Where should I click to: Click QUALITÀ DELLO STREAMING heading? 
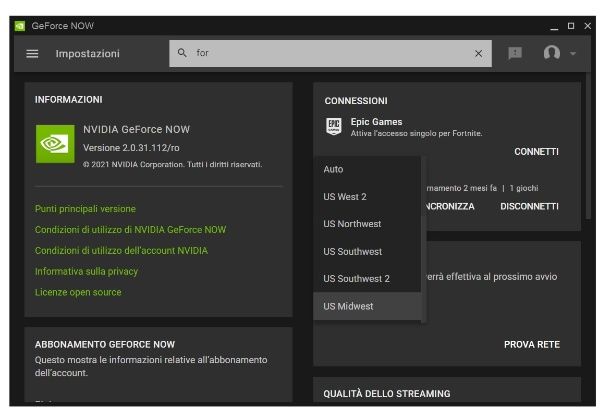(x=387, y=394)
